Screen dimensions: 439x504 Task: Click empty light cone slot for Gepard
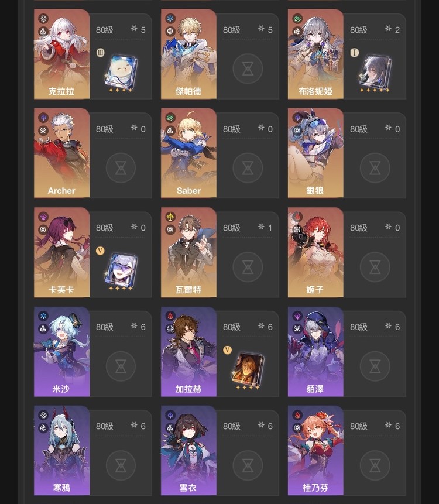(248, 69)
